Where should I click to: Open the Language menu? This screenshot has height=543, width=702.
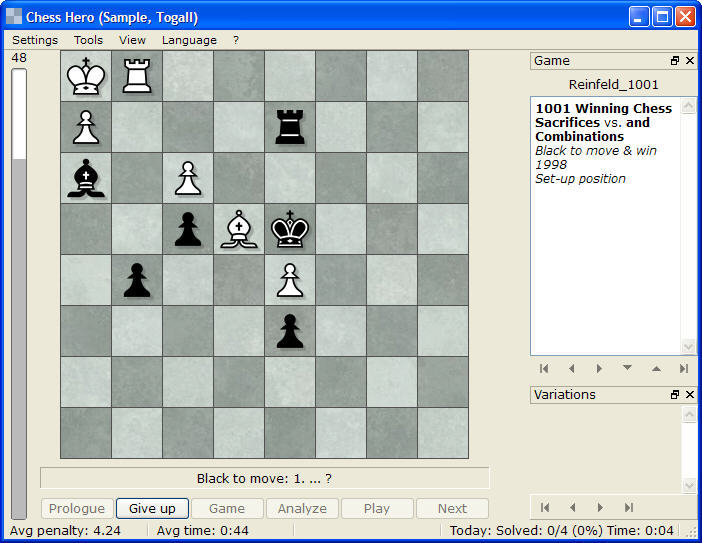[189, 40]
